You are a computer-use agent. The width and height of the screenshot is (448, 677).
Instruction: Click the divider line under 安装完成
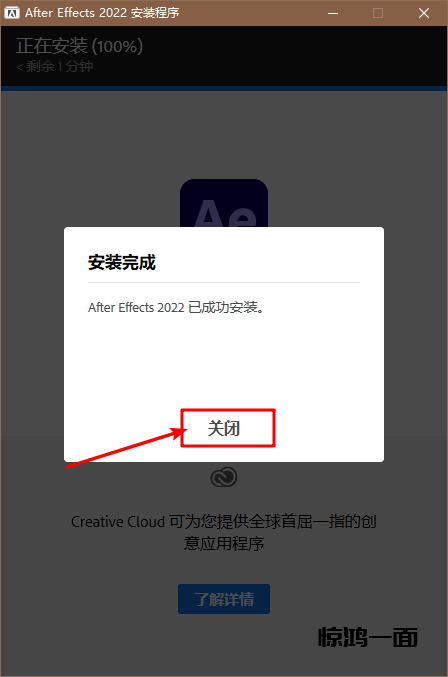point(224,282)
